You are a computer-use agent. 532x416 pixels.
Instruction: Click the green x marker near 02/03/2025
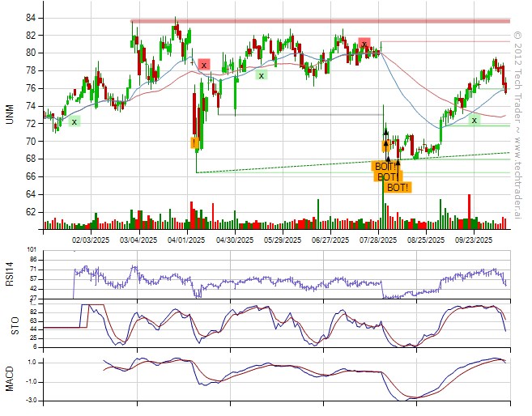74,121
